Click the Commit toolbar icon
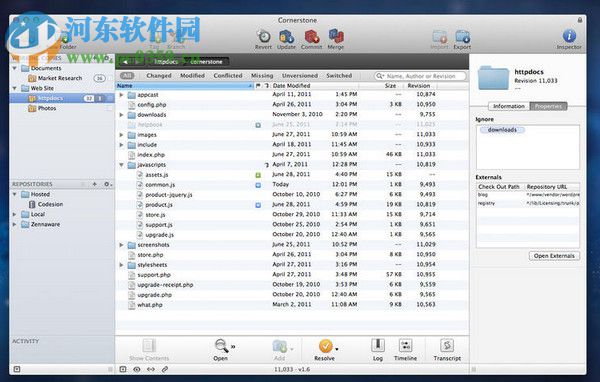The height and width of the screenshot is (382, 600). (311, 37)
